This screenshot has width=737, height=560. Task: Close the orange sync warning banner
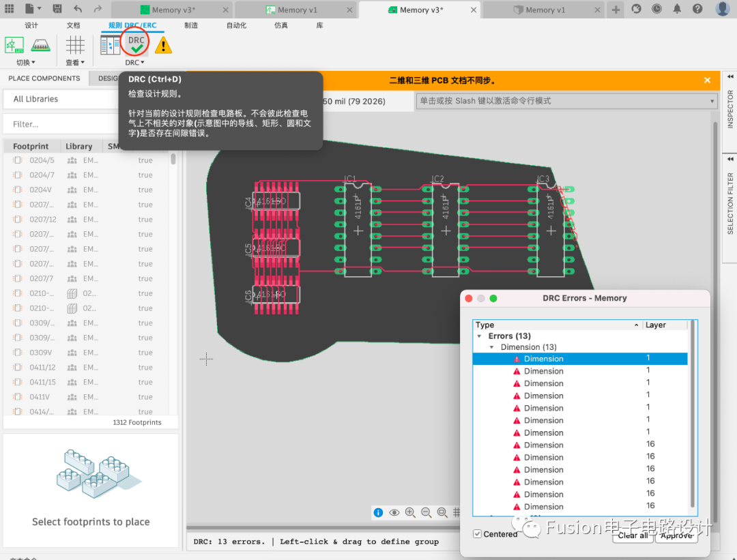click(x=707, y=80)
